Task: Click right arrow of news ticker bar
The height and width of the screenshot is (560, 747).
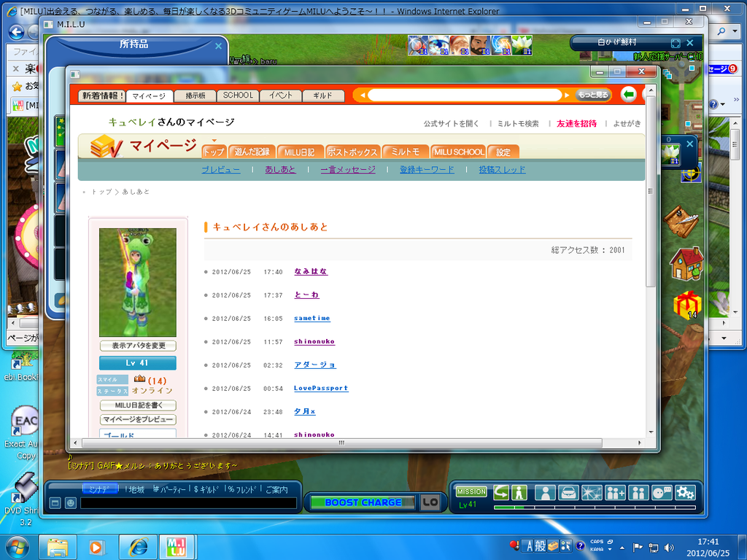Action: click(x=567, y=96)
